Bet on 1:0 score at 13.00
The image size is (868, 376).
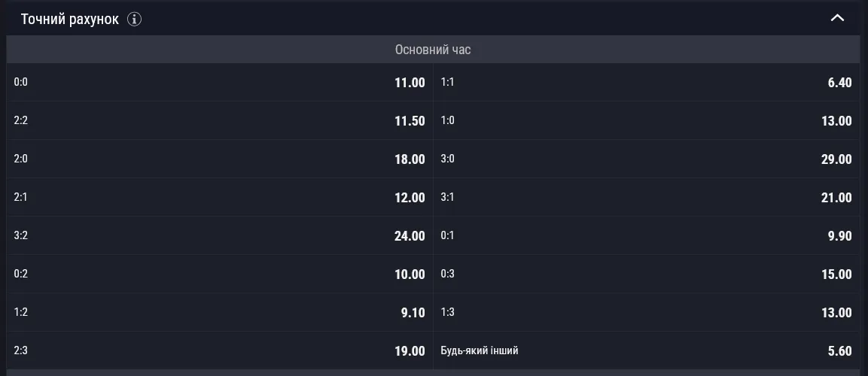coord(646,120)
